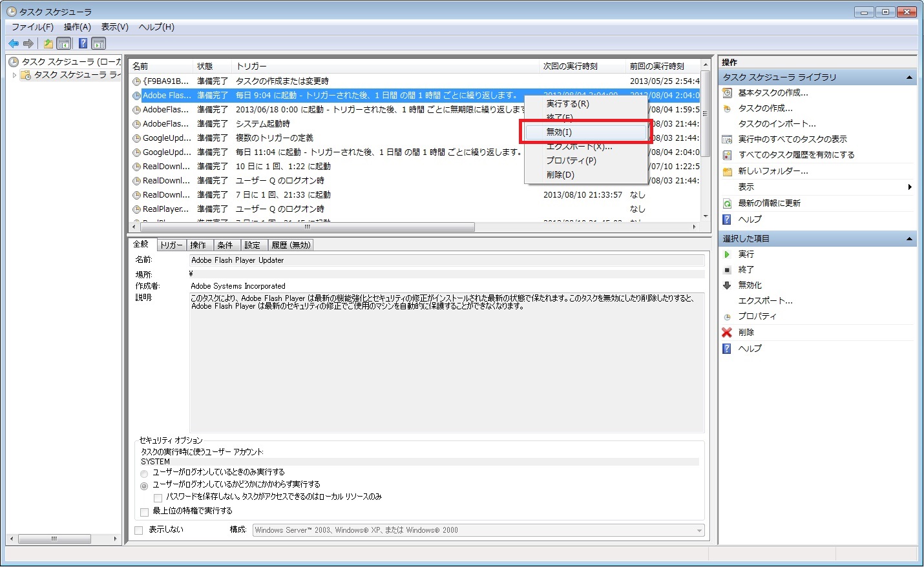
Task: Click the task list horizontal scrollbar thumb
Action: coord(306,227)
